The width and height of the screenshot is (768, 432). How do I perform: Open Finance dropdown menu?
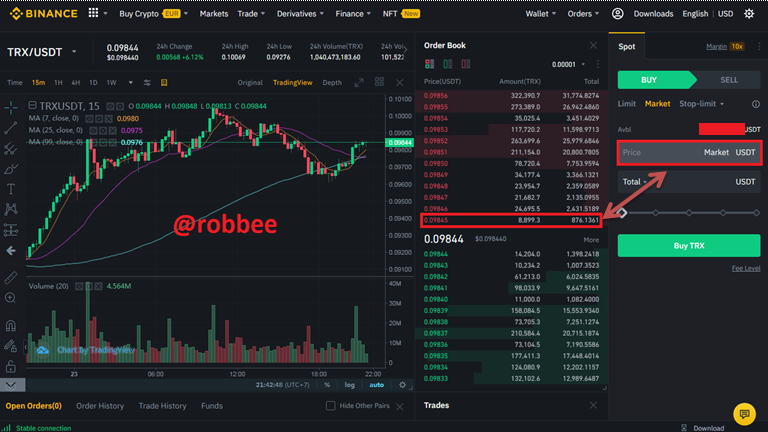[353, 14]
